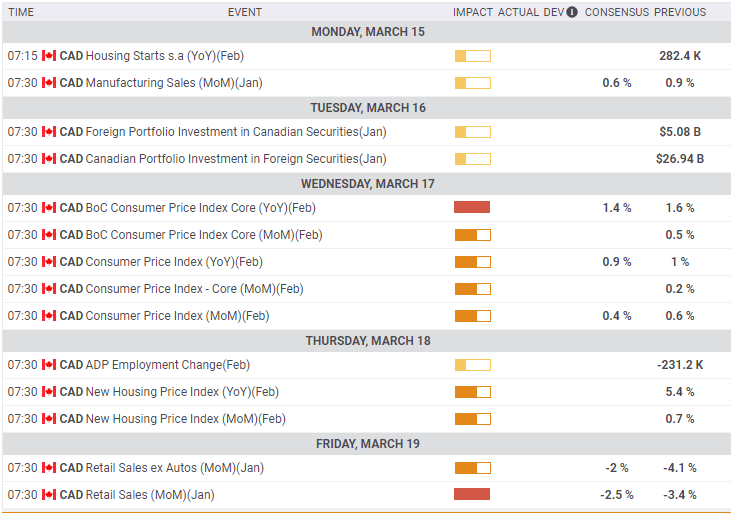Click the Wednesday, March 17 date header
Image resolution: width=731 pixels, height=513 pixels.
367,184
